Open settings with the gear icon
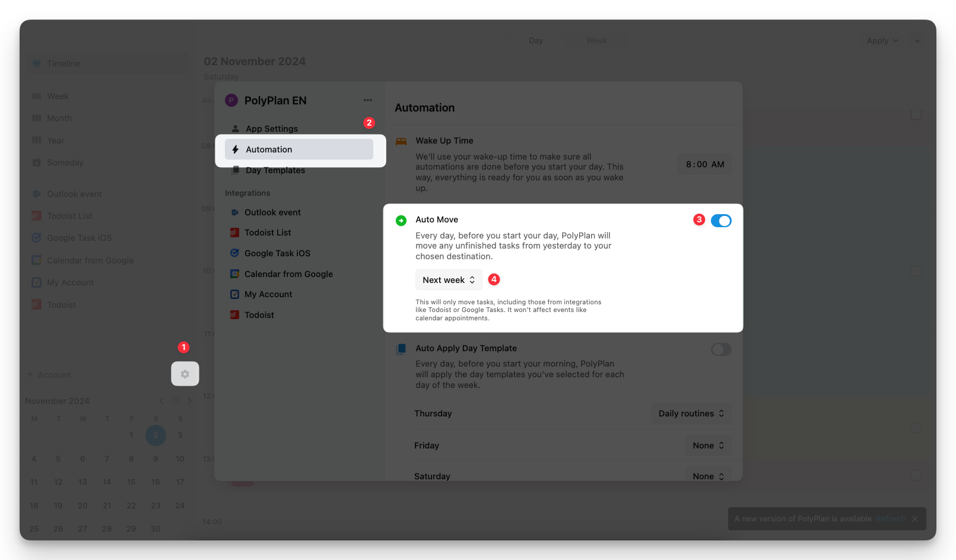This screenshot has width=956, height=560. point(185,374)
